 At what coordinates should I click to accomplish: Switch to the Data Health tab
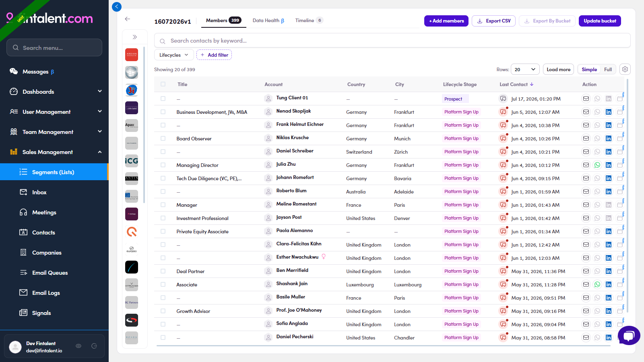click(x=268, y=21)
